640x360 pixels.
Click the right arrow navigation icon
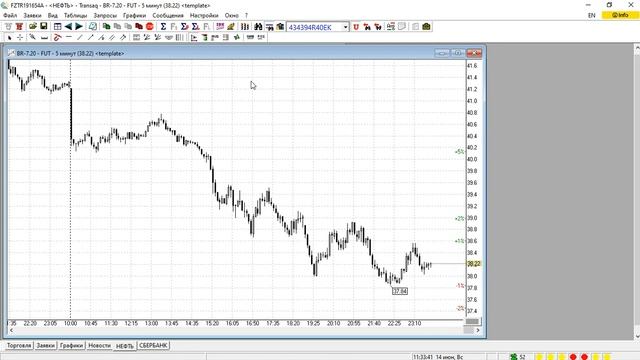click(x=79, y=27)
